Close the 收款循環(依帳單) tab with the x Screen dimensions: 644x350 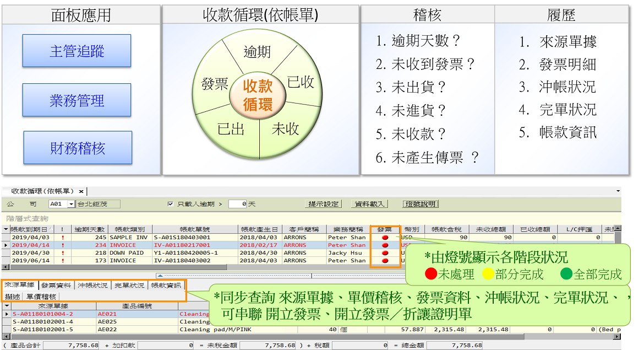[x=81, y=192]
